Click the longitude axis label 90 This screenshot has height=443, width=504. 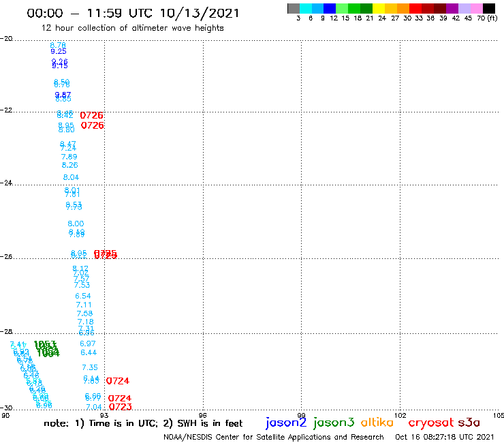(x=5, y=415)
